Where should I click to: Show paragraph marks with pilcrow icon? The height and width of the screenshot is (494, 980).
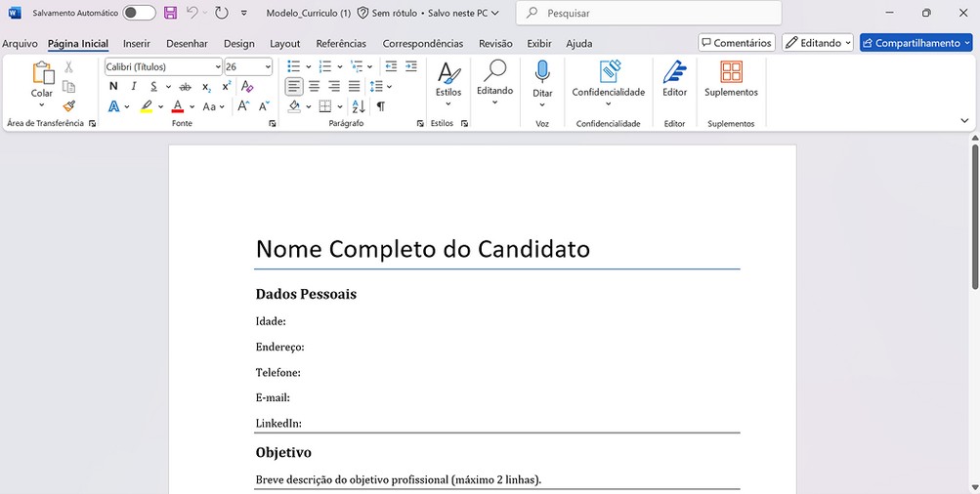pyautogui.click(x=380, y=106)
